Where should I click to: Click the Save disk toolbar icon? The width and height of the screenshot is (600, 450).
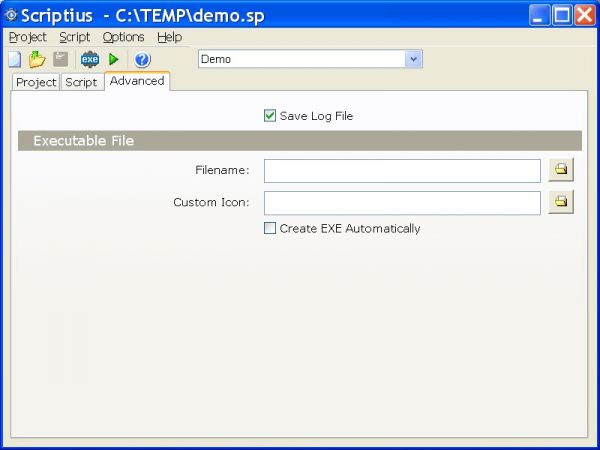coord(60,59)
